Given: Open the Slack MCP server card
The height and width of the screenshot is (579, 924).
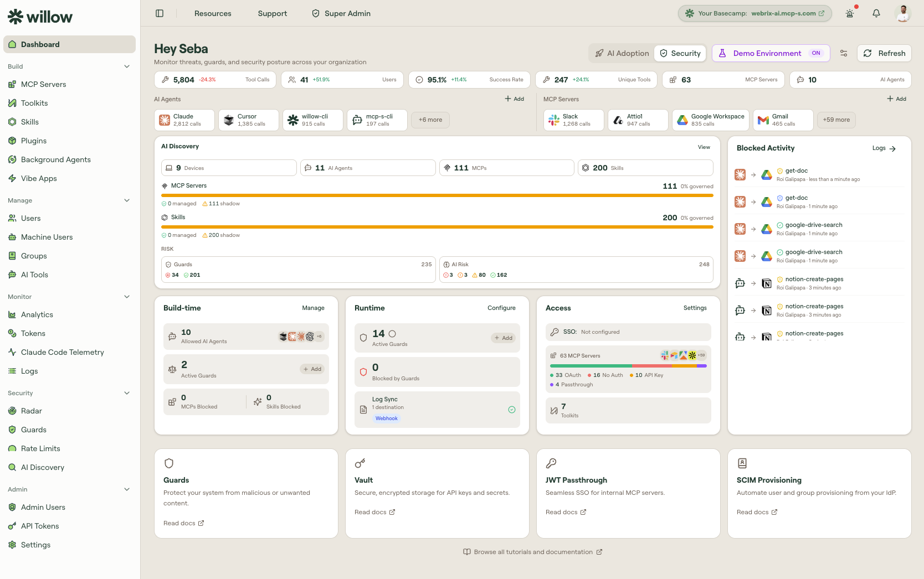Looking at the screenshot, I should pos(573,120).
